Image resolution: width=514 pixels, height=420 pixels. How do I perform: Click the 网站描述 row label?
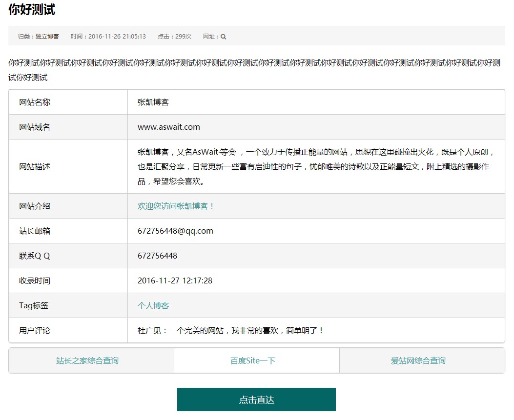(x=35, y=167)
